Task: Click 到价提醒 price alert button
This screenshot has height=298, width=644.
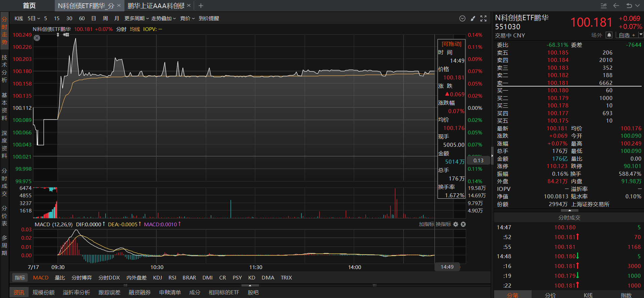Action: (x=209, y=19)
